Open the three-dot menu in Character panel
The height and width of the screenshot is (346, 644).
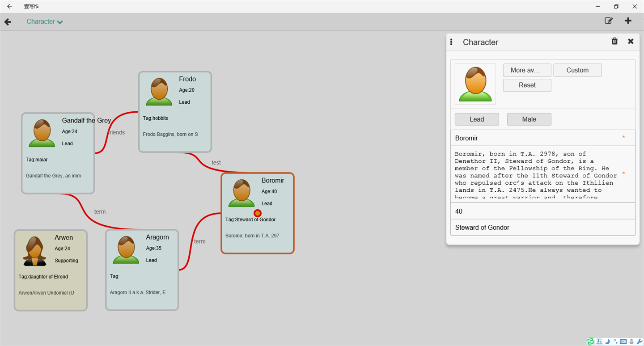[x=451, y=42]
